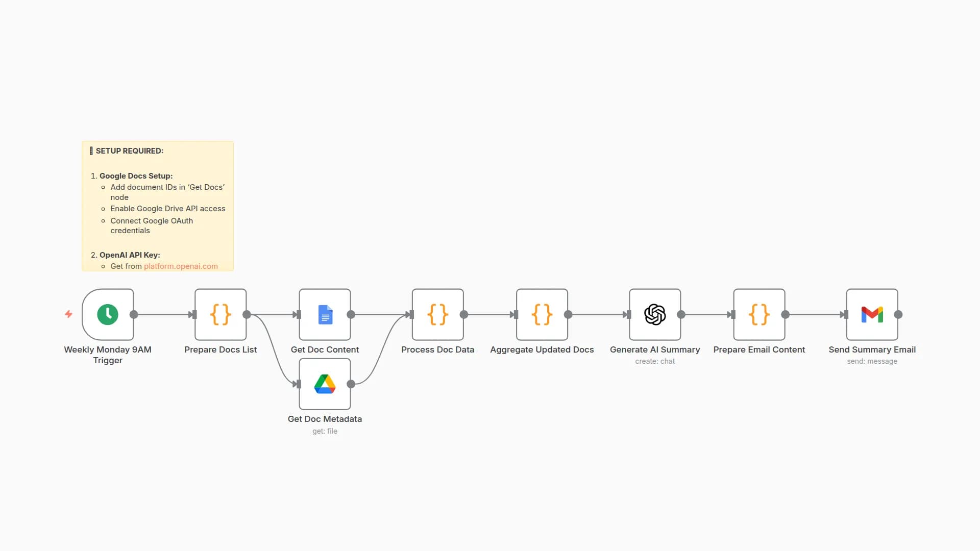
Task: Click the Get Doc Metadata node label
Action: tap(325, 419)
